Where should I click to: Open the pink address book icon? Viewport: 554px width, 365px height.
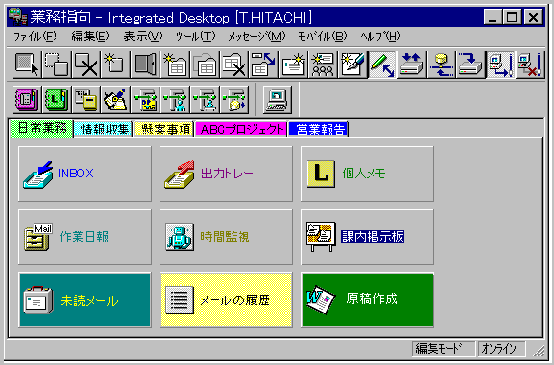pyautogui.click(x=27, y=99)
